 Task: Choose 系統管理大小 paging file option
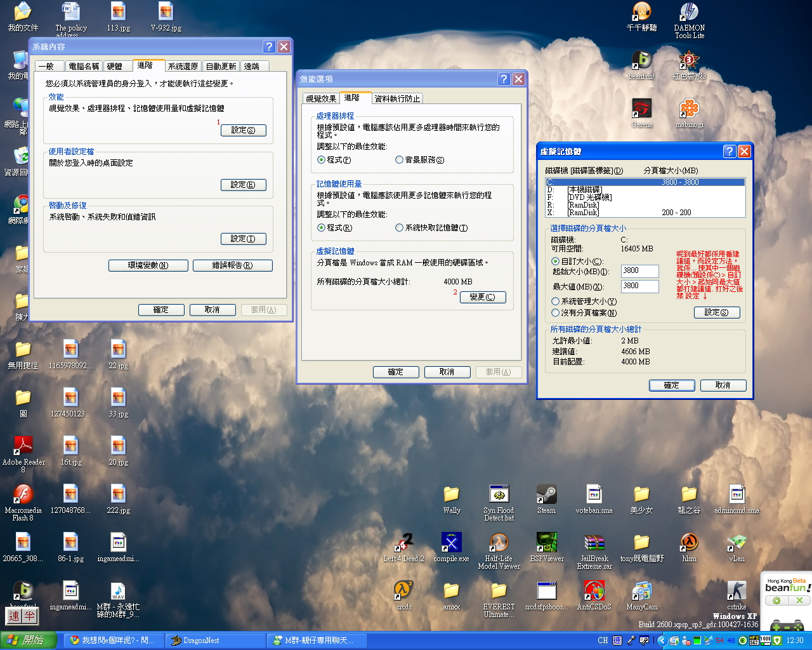(x=556, y=302)
